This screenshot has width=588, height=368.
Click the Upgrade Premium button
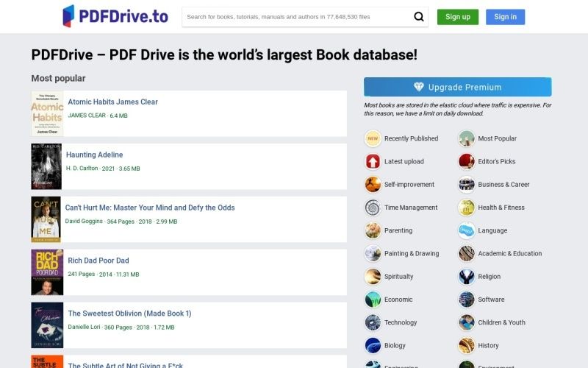pyautogui.click(x=457, y=87)
